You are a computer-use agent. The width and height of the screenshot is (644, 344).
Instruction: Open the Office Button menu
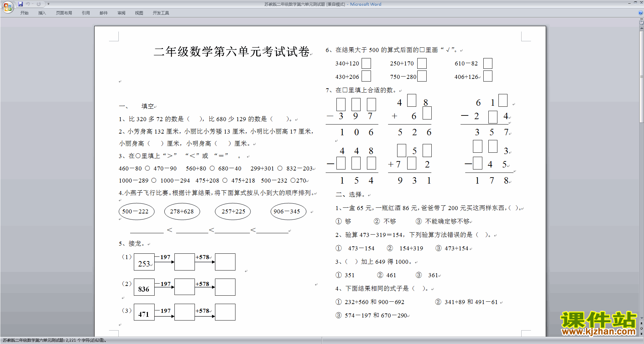[x=7, y=7]
